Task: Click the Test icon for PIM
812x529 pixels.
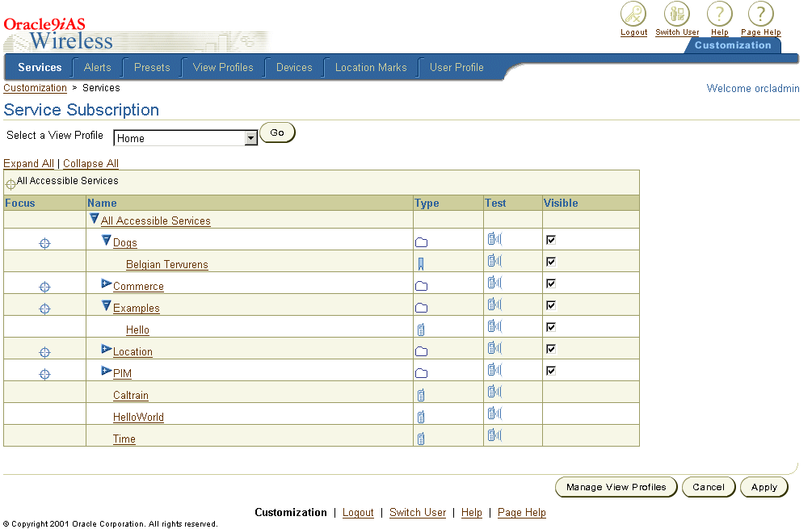Action: click(494, 370)
